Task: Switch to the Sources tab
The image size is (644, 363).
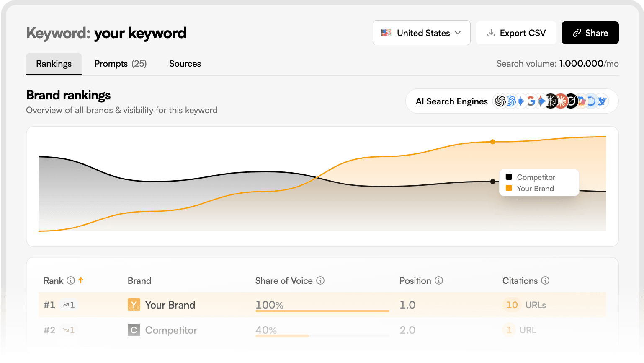Action: pyautogui.click(x=185, y=64)
